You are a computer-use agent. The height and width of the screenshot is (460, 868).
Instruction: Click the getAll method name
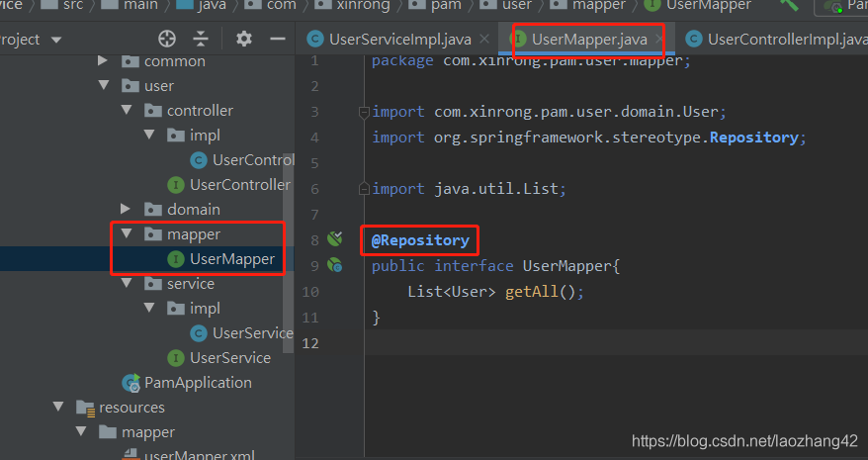532,292
